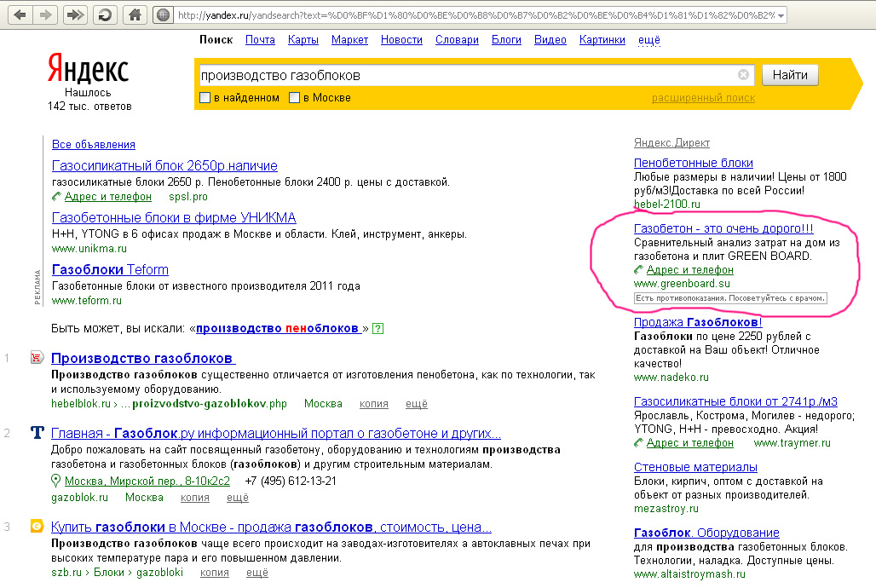Click the phone icon beside the traymer.ru address link
The image size is (876, 588).
pyautogui.click(x=638, y=442)
